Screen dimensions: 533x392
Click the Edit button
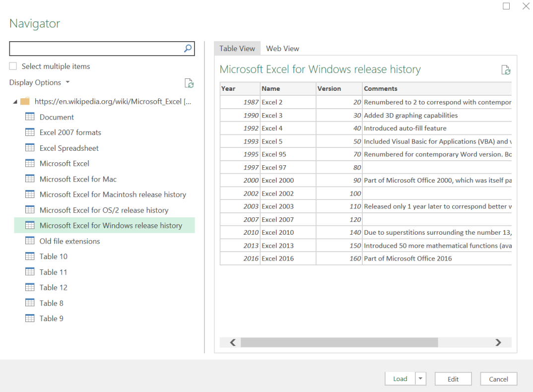tap(453, 379)
